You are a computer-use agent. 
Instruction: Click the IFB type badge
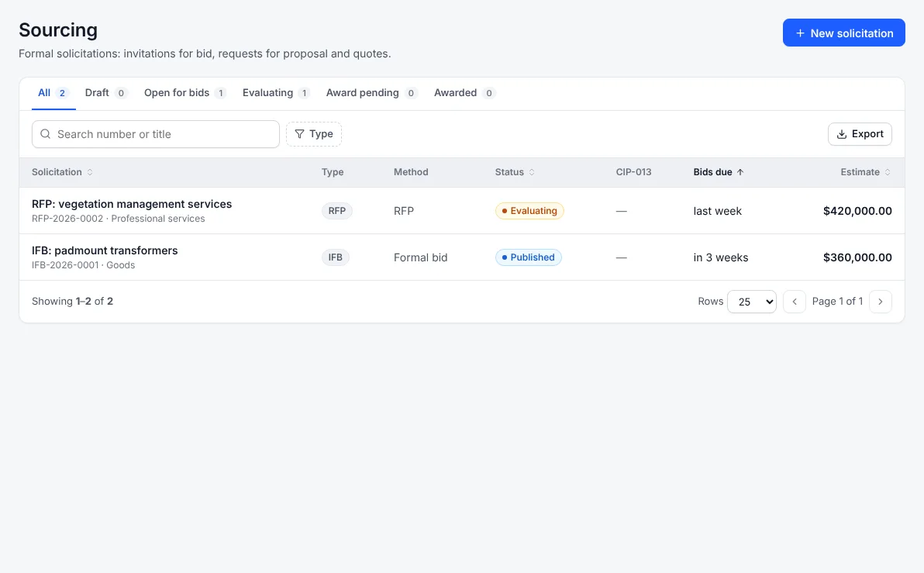(336, 257)
